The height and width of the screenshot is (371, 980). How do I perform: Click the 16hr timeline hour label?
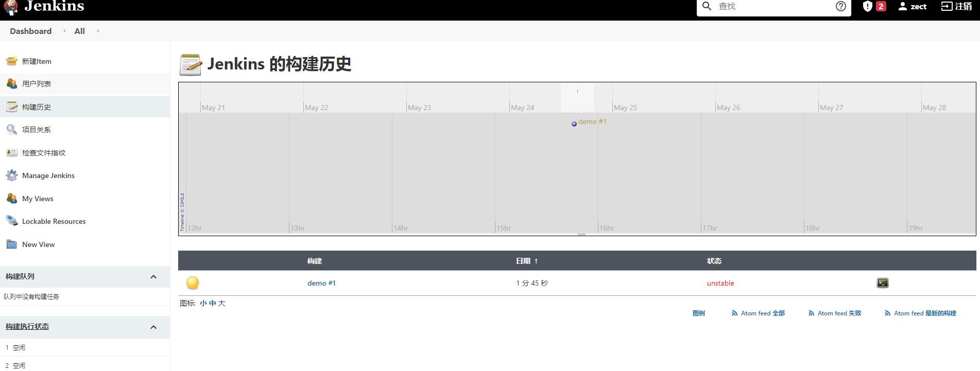click(x=607, y=228)
